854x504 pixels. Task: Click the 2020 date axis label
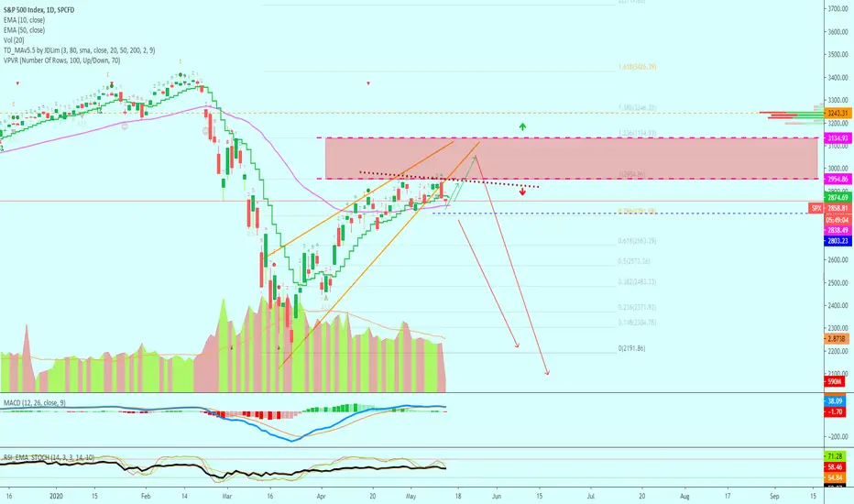tap(56, 497)
